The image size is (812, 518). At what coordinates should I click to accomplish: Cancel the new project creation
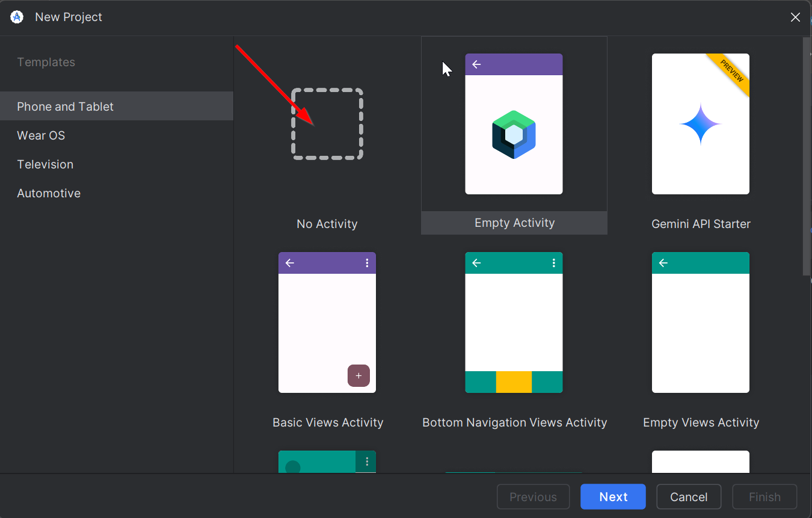tap(689, 496)
